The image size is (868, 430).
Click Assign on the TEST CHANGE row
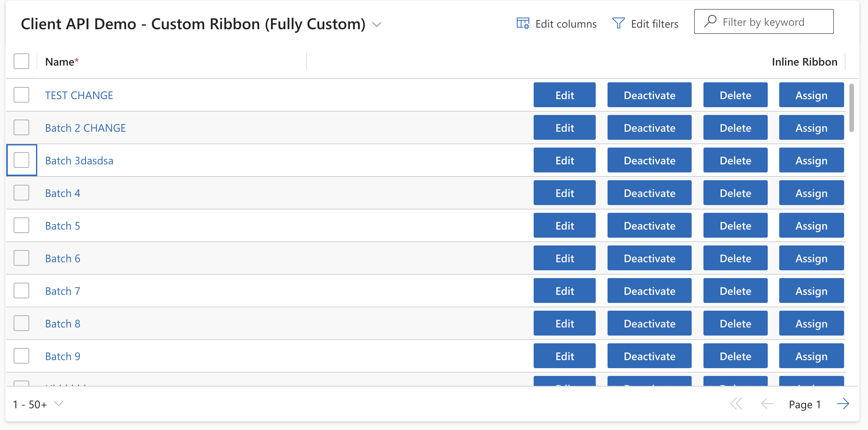811,95
